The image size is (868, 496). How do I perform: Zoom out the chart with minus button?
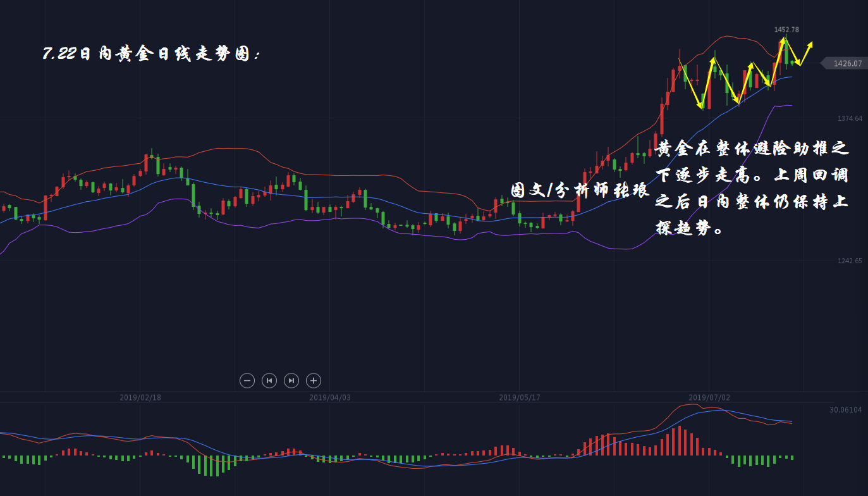(247, 380)
